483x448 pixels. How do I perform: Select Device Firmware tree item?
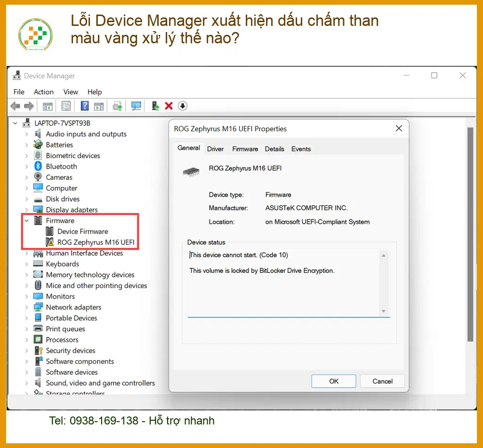click(x=82, y=232)
